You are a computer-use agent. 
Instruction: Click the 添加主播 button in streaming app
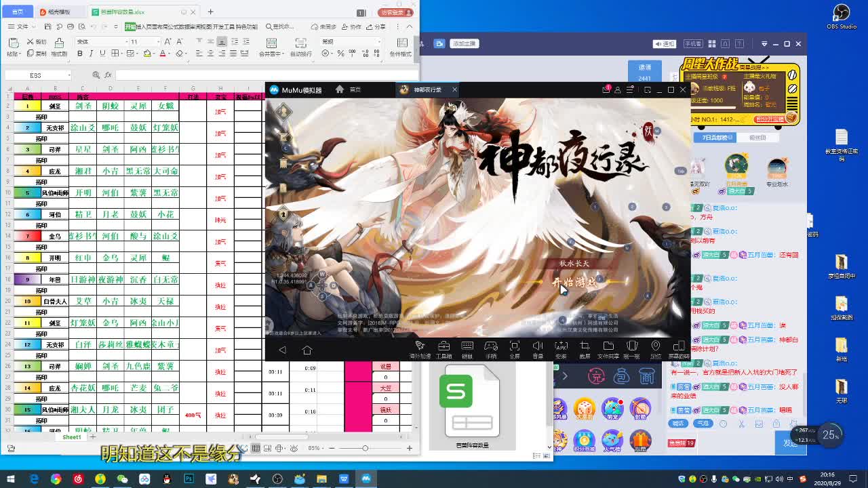pyautogui.click(x=465, y=43)
